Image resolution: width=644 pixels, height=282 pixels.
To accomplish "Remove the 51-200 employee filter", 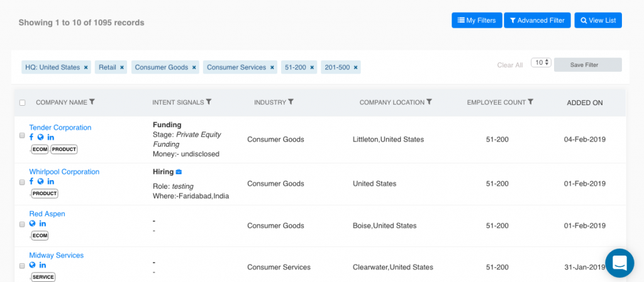I will (312, 67).
